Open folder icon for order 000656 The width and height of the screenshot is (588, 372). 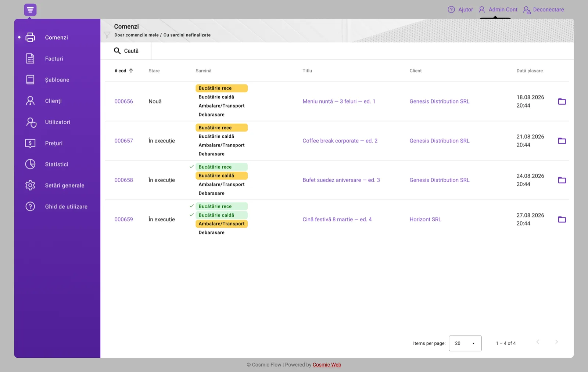(562, 101)
